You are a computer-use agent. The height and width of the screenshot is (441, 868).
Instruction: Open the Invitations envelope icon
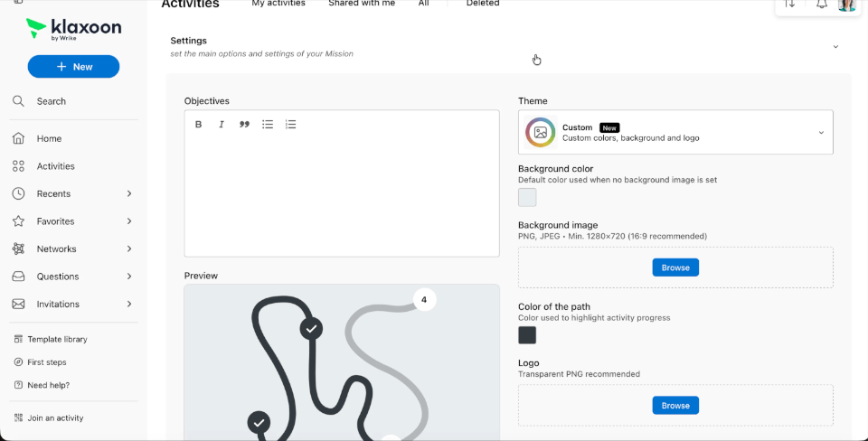tap(18, 304)
